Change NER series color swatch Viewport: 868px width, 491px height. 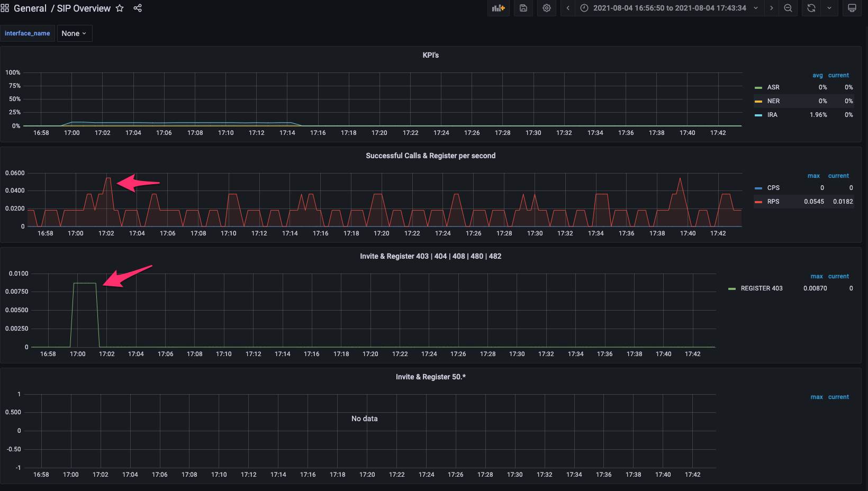(758, 102)
